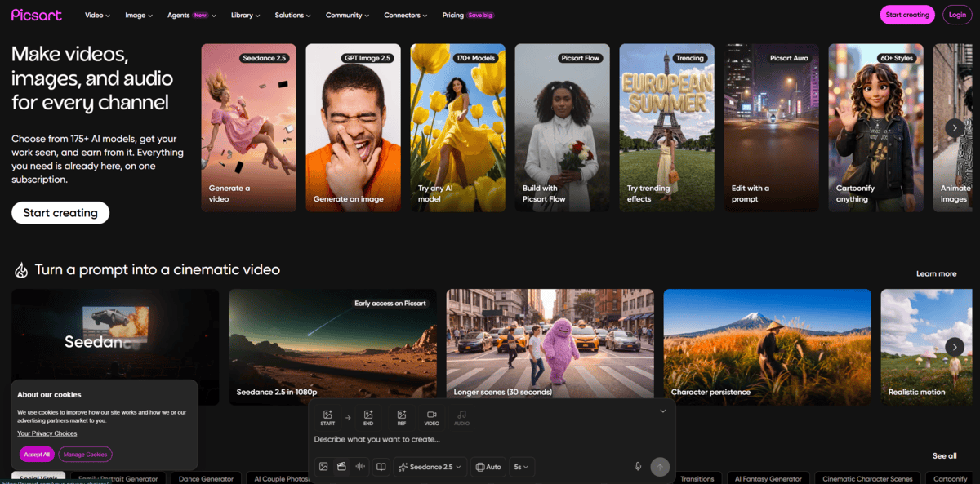Open the Image menu dropdown
Screen dimensions: 980x484
point(139,15)
